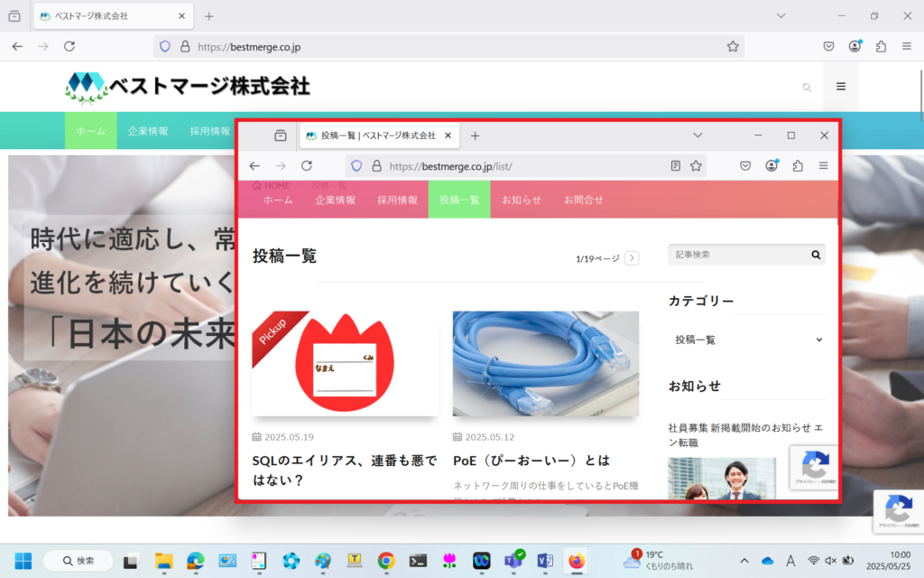Open the Firefox account icon in front window
The image size is (924, 578).
(x=772, y=166)
